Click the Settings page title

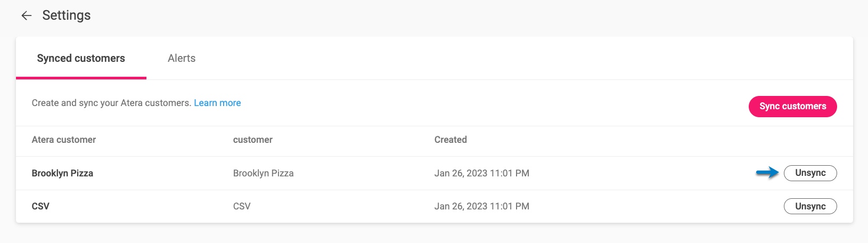[67, 15]
